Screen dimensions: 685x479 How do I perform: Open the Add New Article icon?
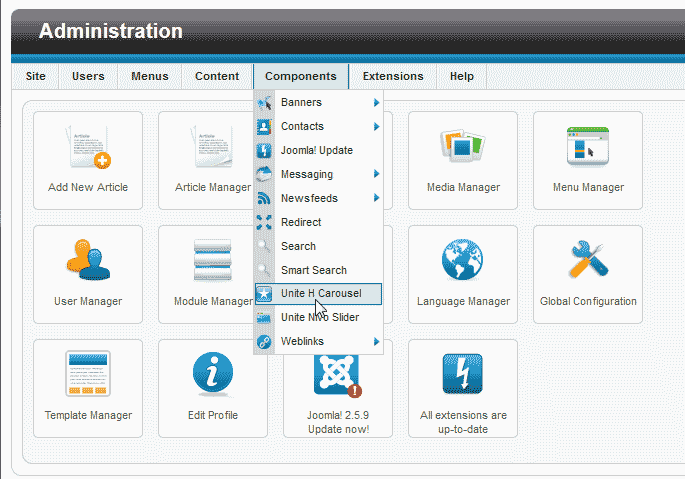[88, 148]
